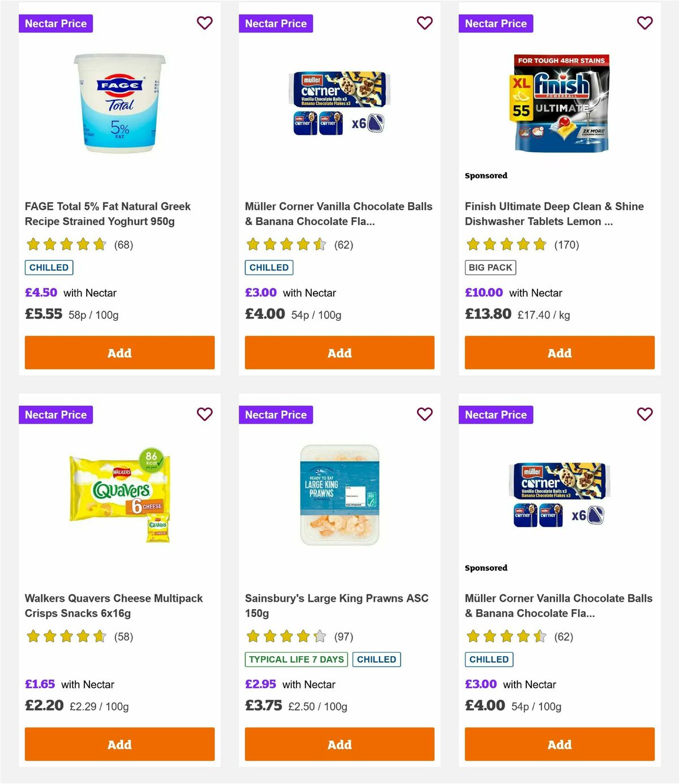Click the heart icon on Large King Prawns
Screen dimensions: 679x784
(x=424, y=415)
